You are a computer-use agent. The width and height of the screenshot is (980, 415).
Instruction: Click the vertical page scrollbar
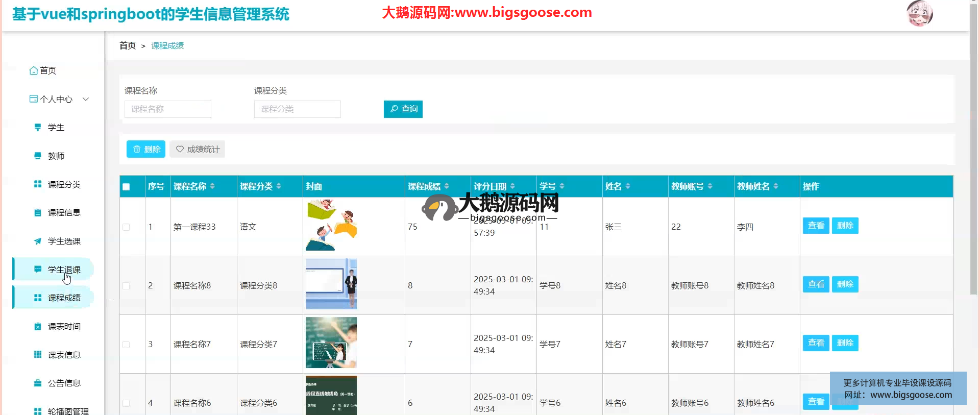click(974, 153)
